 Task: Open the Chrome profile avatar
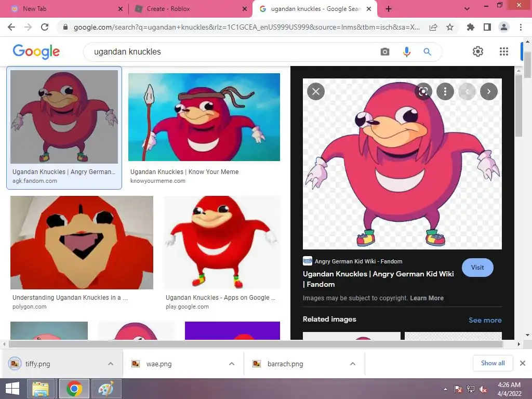click(x=504, y=27)
